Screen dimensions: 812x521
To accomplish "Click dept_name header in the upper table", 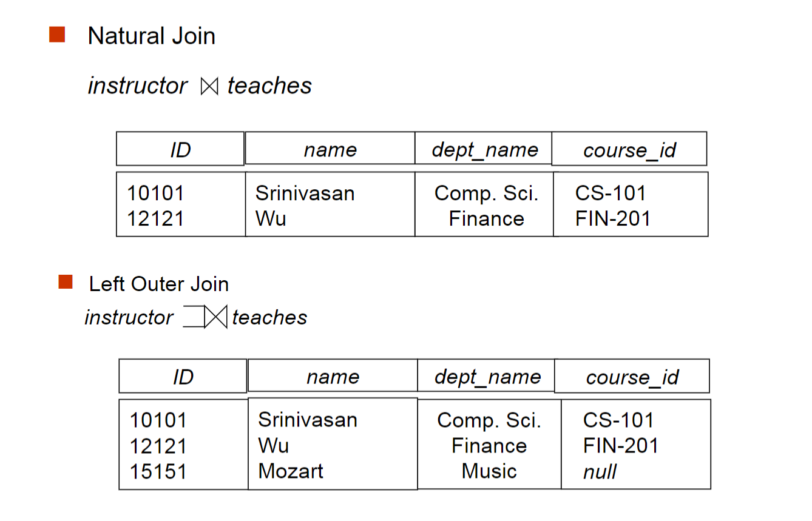I will [x=484, y=150].
